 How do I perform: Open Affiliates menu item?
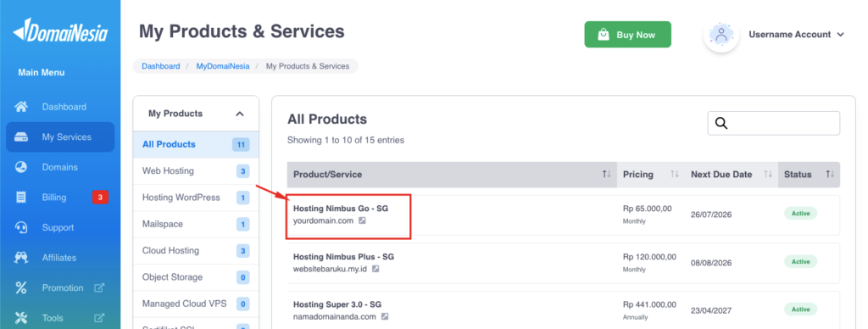point(60,258)
